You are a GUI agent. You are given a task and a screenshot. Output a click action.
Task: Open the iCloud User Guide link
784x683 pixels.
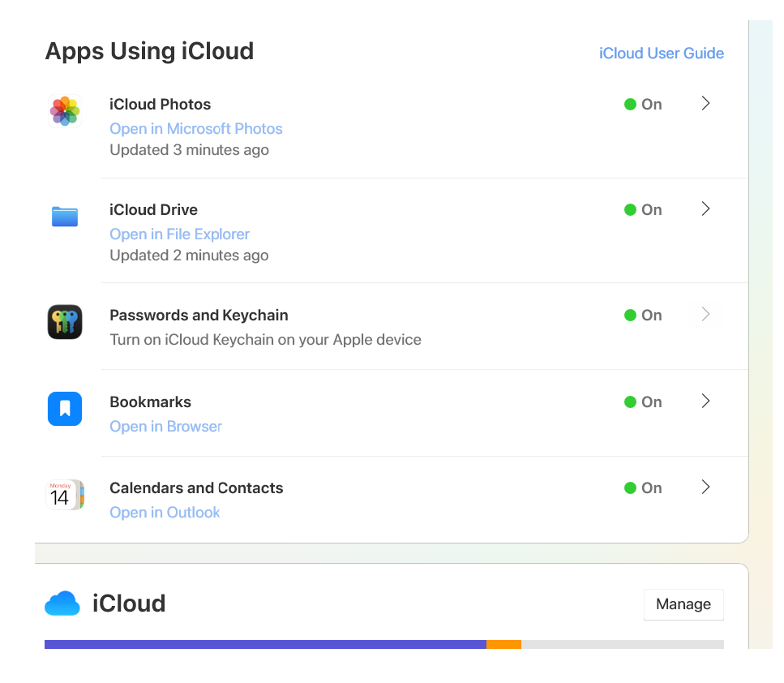click(x=662, y=53)
